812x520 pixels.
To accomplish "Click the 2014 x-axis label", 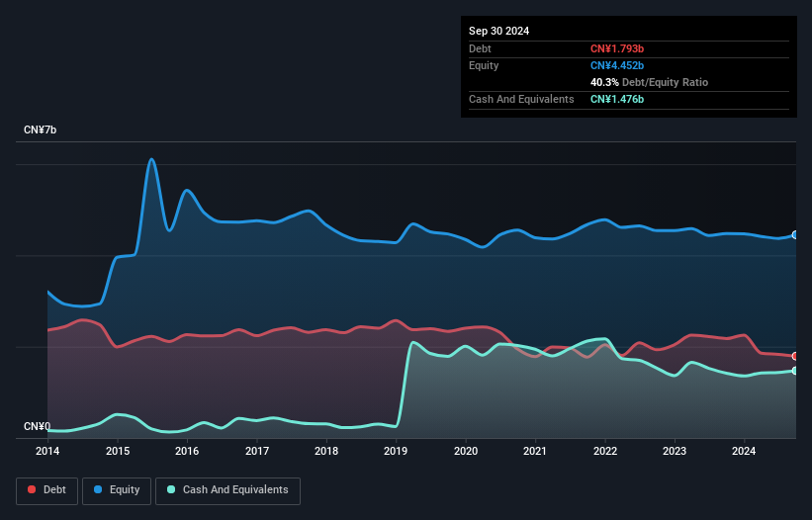I will (x=47, y=451).
